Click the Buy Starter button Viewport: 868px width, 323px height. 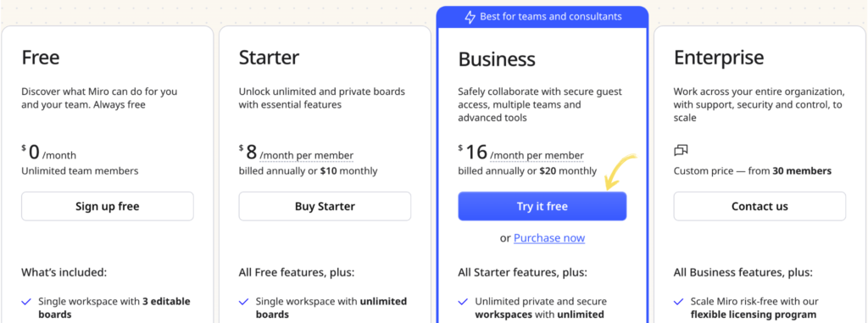325,207
